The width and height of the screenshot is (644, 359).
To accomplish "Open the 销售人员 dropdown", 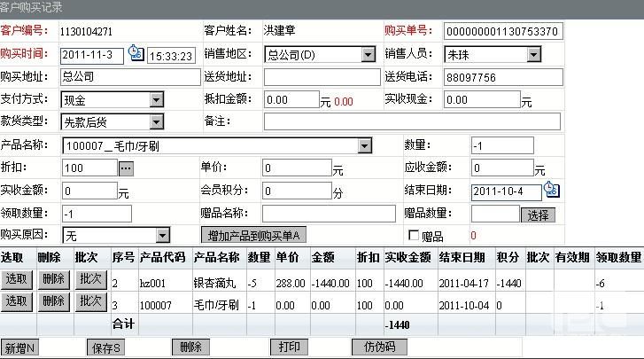I will [x=533, y=55].
